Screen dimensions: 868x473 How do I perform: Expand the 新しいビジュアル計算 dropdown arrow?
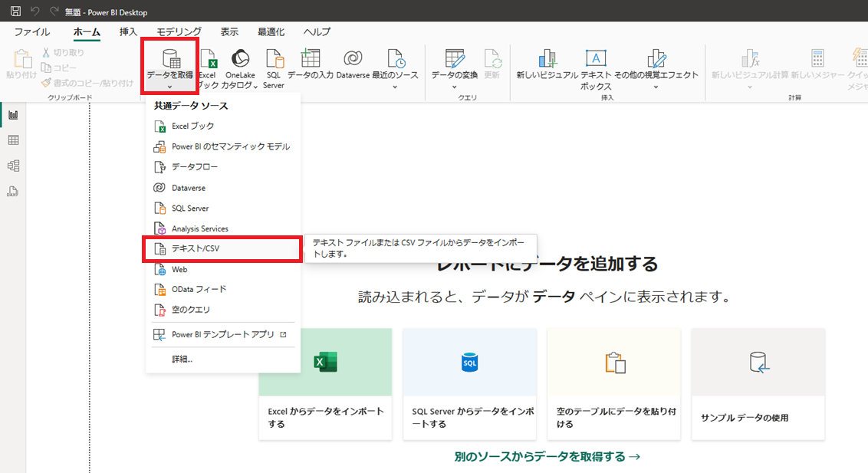pos(750,87)
